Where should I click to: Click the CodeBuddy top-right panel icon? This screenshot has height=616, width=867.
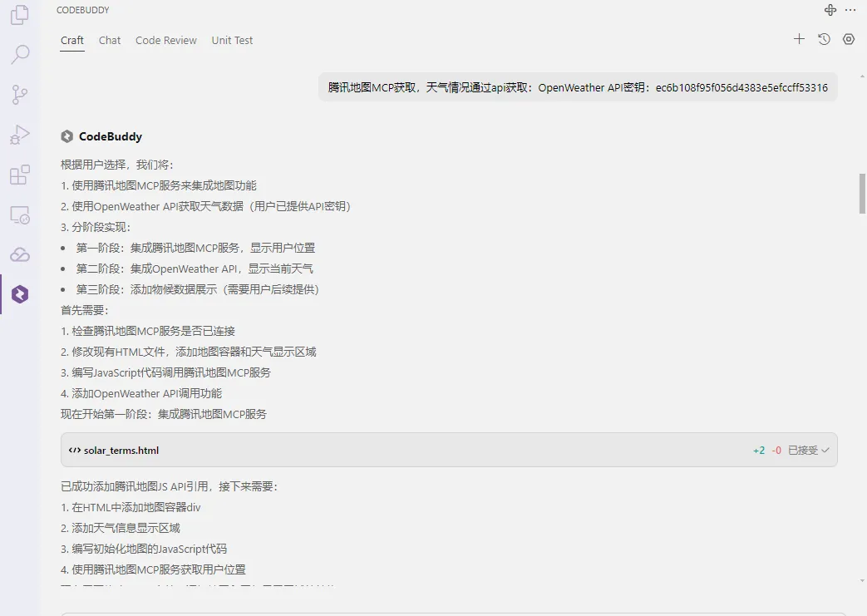pos(830,10)
